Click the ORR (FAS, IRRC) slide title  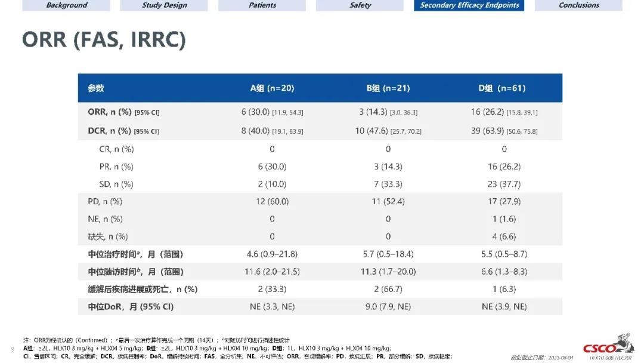point(104,40)
